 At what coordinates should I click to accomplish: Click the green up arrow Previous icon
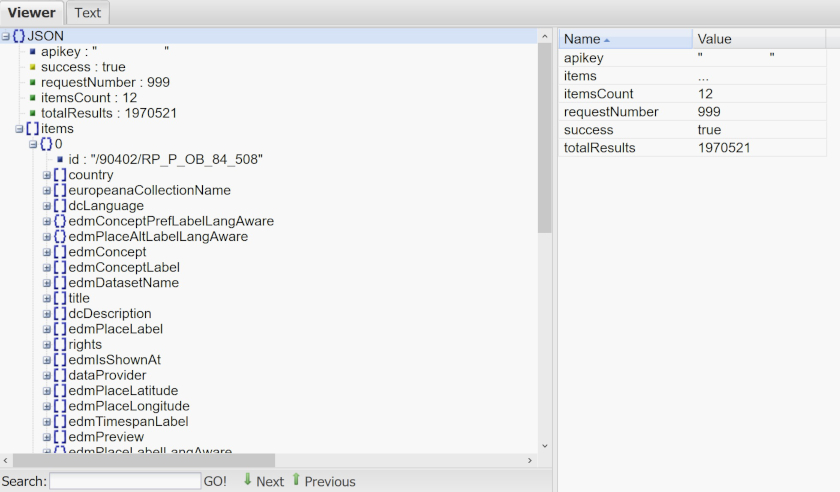296,480
